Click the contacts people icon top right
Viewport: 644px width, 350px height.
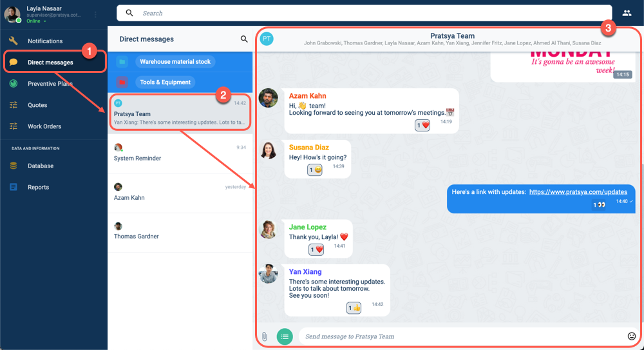(627, 13)
